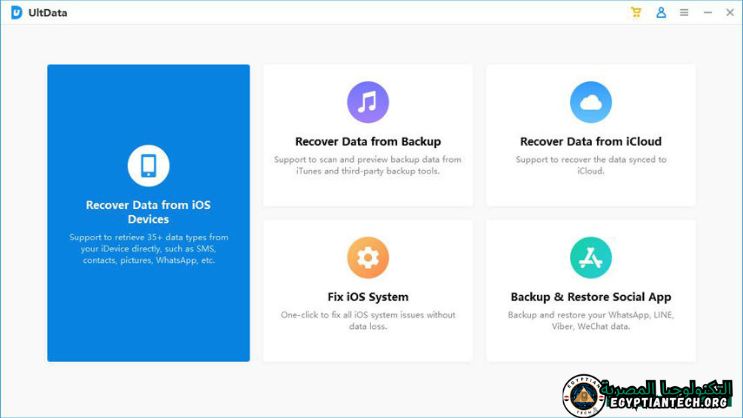Open the hamburger menu in title bar
Image resolution: width=743 pixels, height=418 pixels.
pyautogui.click(x=684, y=13)
